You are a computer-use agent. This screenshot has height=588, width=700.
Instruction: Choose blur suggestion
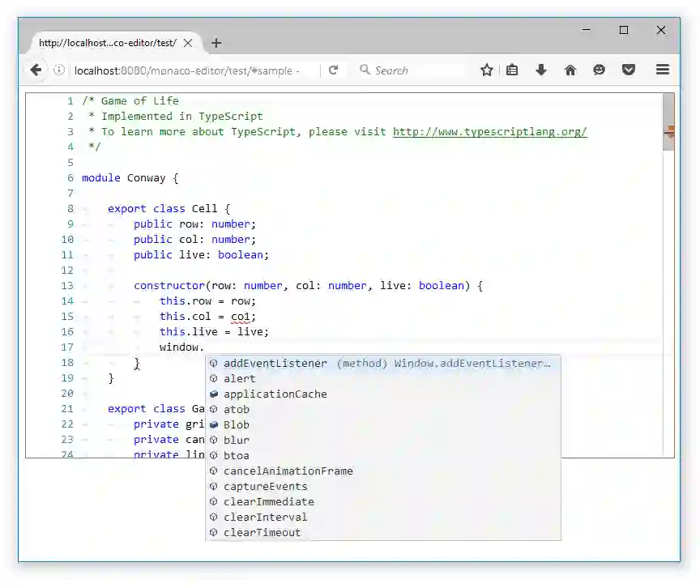point(383,441)
